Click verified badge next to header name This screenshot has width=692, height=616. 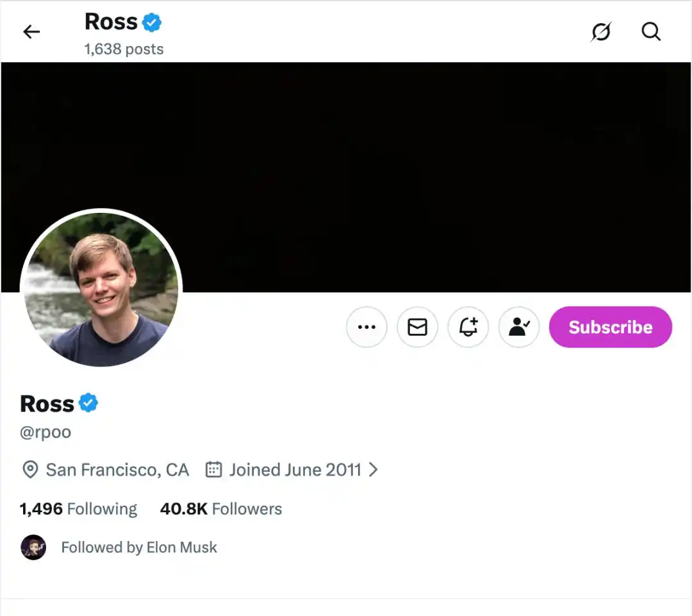[152, 23]
